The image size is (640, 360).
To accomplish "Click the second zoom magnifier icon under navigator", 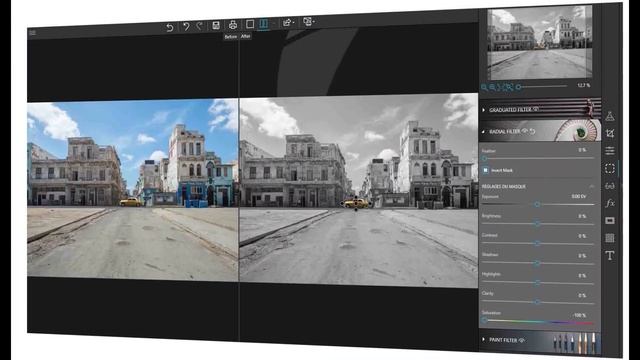I will 492,87.
